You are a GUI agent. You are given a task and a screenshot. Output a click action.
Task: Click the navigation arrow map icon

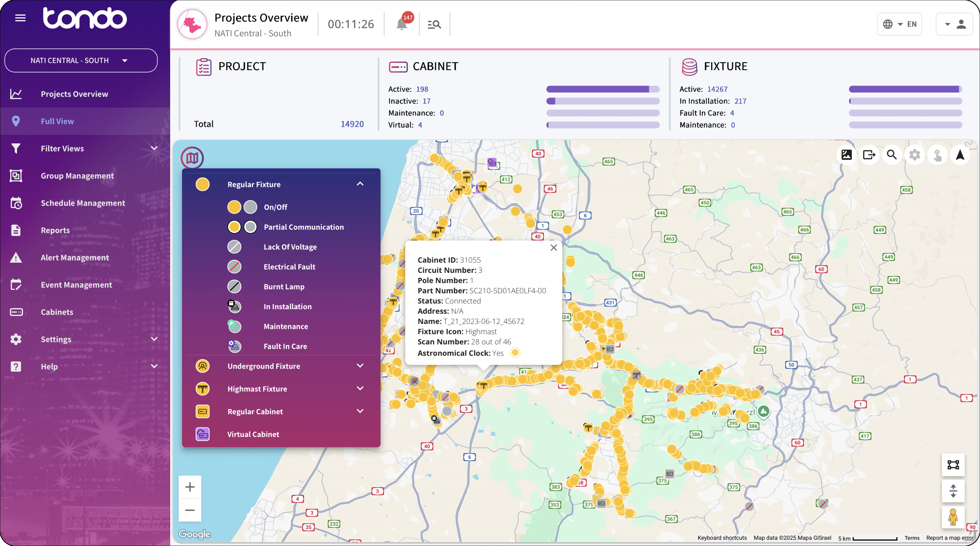click(x=960, y=155)
